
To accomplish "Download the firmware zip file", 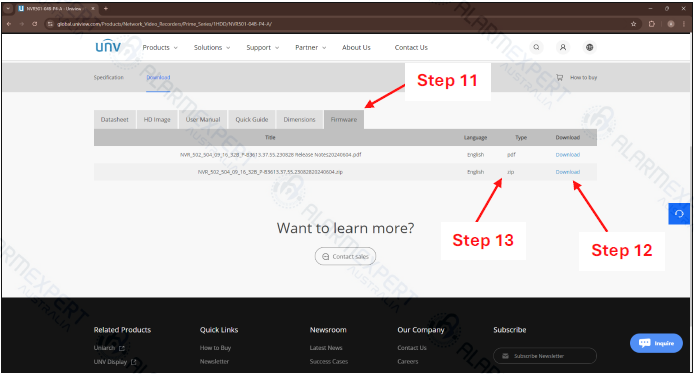I will coord(567,172).
